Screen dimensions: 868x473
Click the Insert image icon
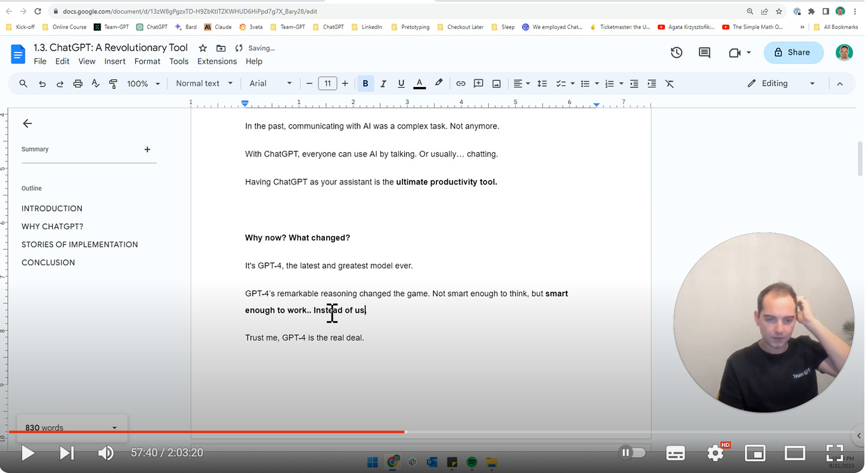496,83
